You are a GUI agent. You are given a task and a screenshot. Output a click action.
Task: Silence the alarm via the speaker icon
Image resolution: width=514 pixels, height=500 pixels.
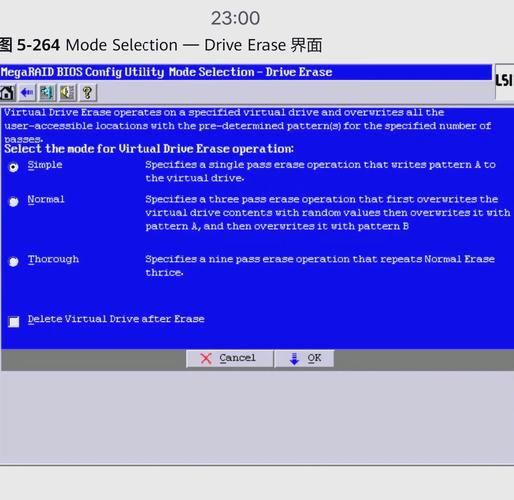[x=68, y=93]
